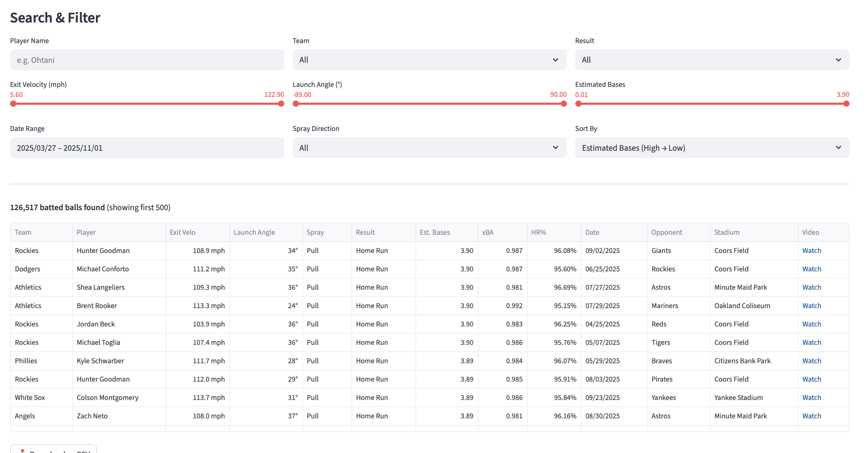Open the Team dropdown chevron
The width and height of the screenshot is (868, 453).
tap(555, 60)
